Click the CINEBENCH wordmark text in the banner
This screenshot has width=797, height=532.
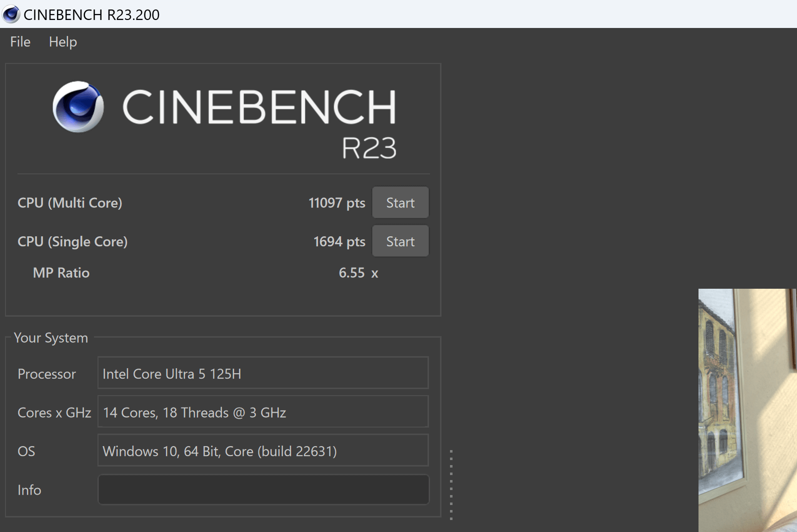tap(259, 107)
